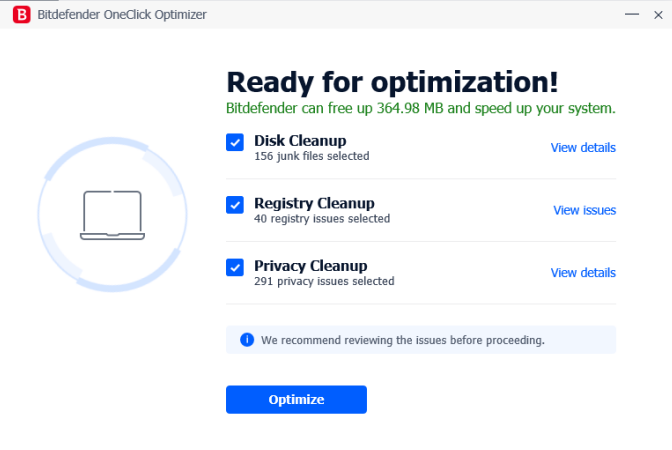Open View issues for Registry Cleanup
This screenshot has width=672, height=450.
click(585, 210)
